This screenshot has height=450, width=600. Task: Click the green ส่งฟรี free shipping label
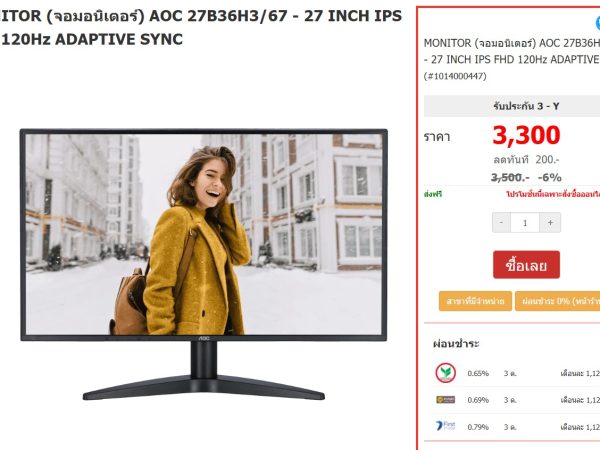[x=433, y=194]
